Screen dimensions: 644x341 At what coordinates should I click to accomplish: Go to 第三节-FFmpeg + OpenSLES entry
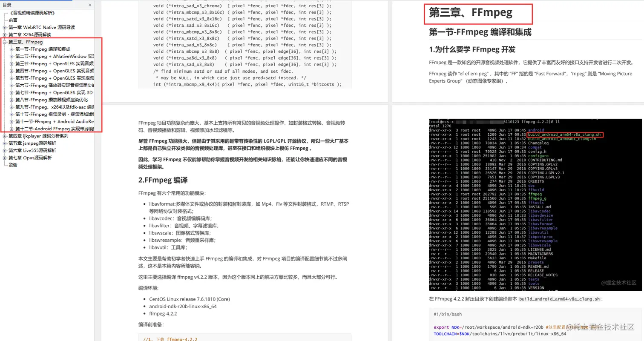tap(55, 64)
